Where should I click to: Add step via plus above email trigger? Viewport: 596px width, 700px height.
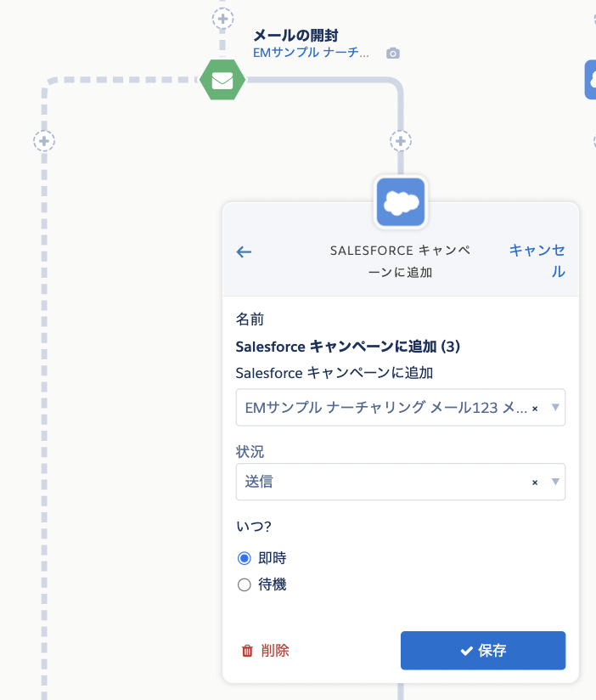(x=222, y=19)
